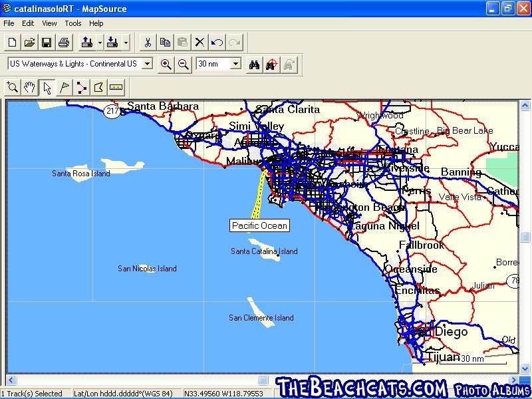532x399 pixels.
Task: Click San Nicolas Island label
Action: click(x=147, y=269)
